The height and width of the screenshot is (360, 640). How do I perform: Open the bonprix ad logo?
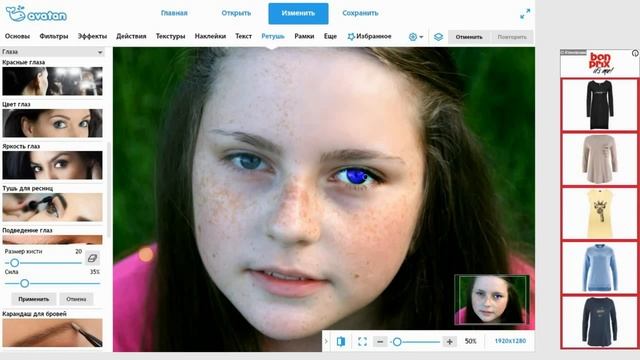pos(600,63)
